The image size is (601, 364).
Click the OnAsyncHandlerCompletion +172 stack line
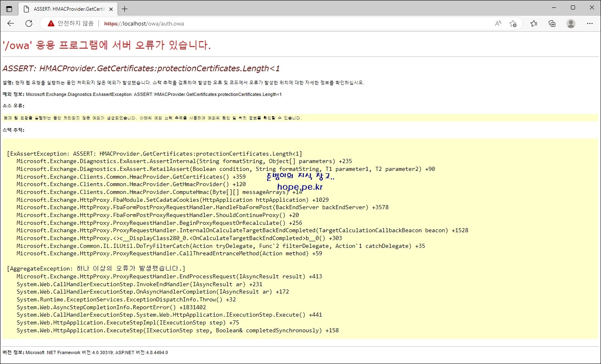click(153, 292)
